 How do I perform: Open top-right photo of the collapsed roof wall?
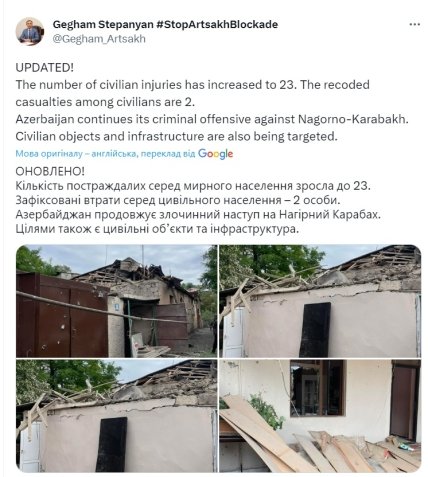tap(320, 301)
